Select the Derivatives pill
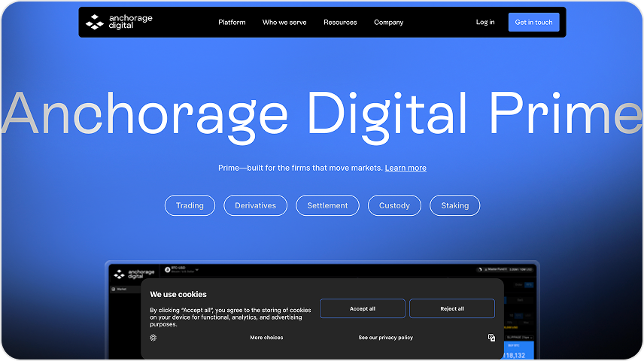Screen dimensions: 644x361 [x=255, y=205]
